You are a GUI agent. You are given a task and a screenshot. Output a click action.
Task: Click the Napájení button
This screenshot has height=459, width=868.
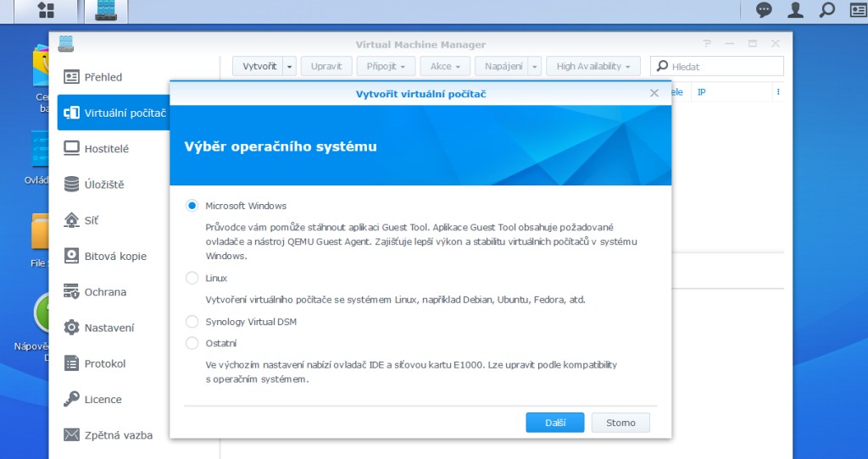coord(504,66)
